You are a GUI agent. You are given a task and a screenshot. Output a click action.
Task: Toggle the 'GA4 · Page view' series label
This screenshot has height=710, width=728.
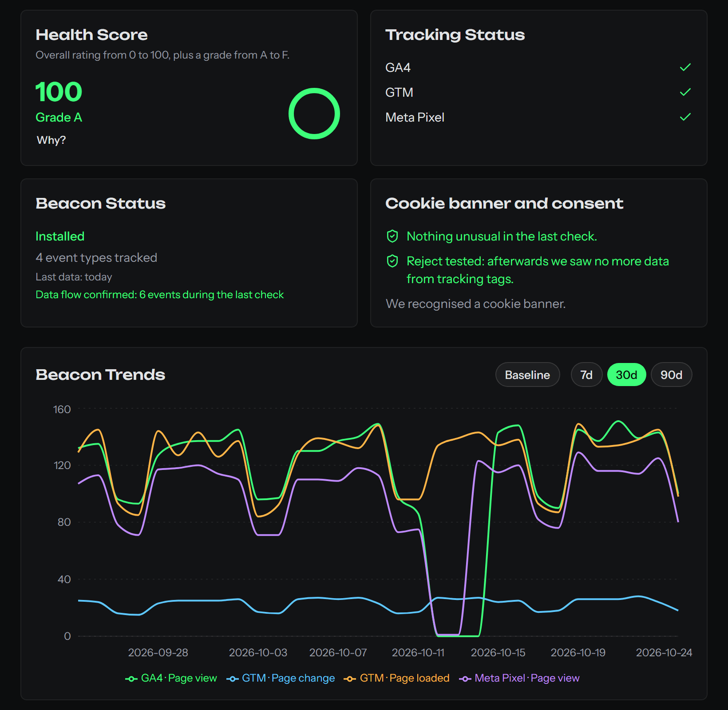tap(179, 678)
